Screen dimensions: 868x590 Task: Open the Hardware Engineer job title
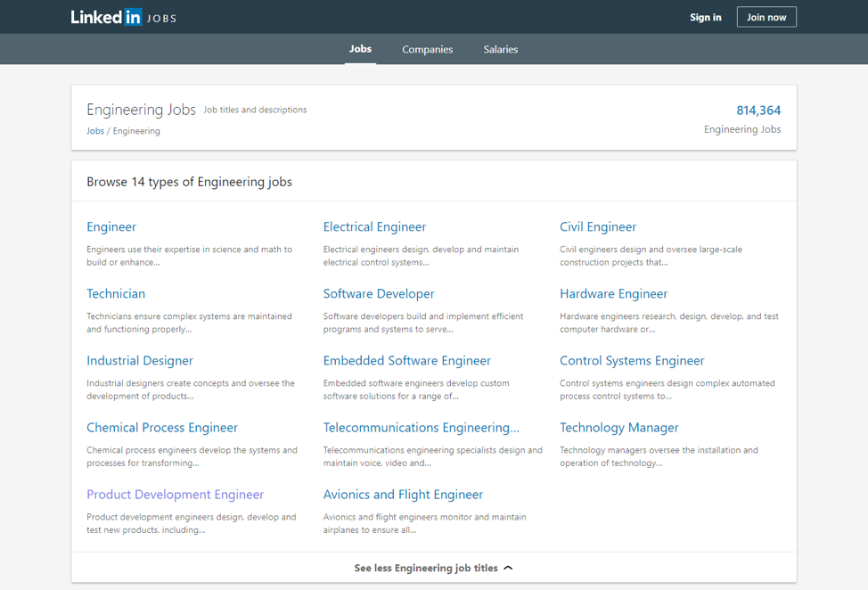click(613, 293)
